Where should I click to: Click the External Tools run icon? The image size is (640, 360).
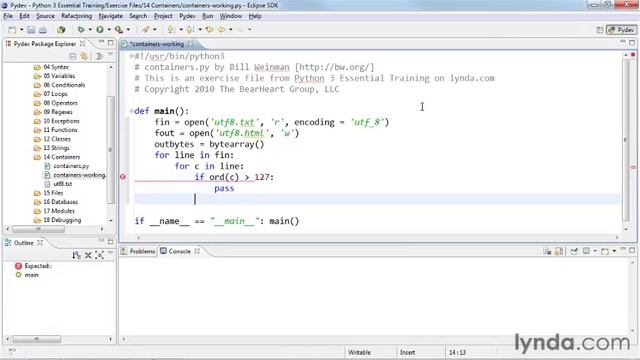[x=119, y=29]
